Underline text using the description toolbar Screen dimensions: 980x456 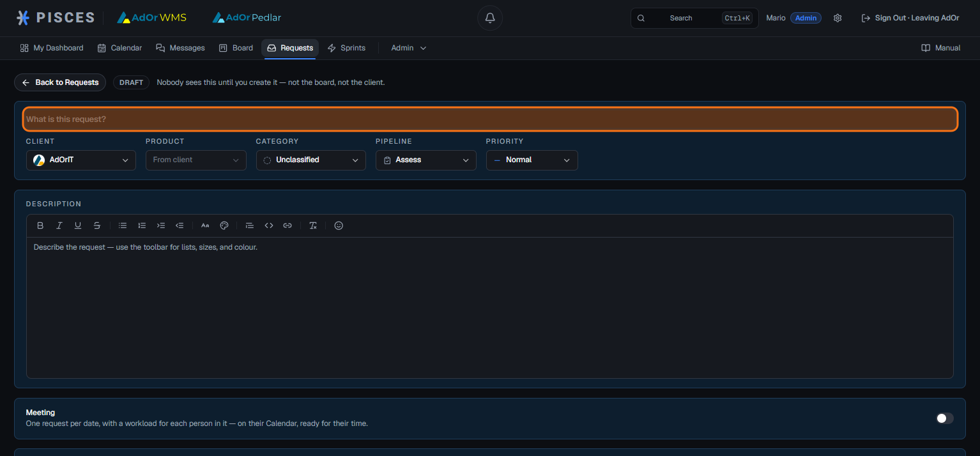[78, 225]
